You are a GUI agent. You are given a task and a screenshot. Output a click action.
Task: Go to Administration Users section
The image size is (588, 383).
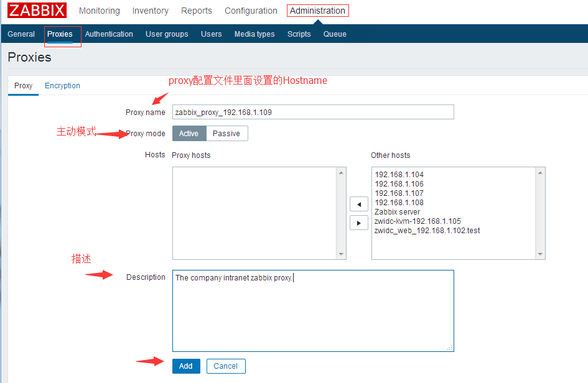pos(211,34)
